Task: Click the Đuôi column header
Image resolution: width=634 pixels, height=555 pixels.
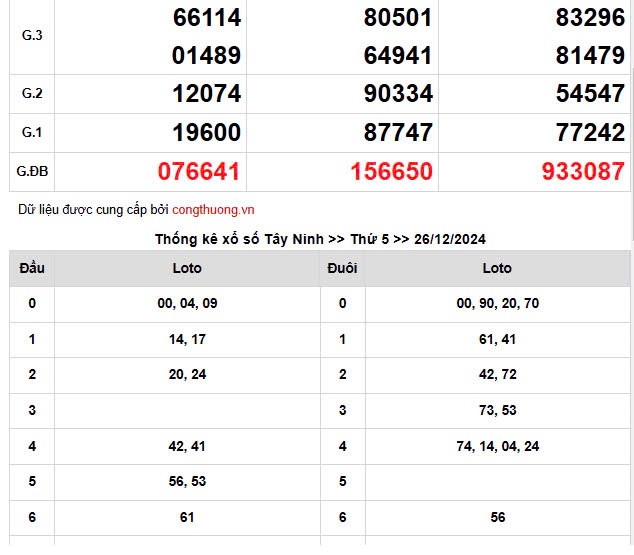Action: click(342, 268)
